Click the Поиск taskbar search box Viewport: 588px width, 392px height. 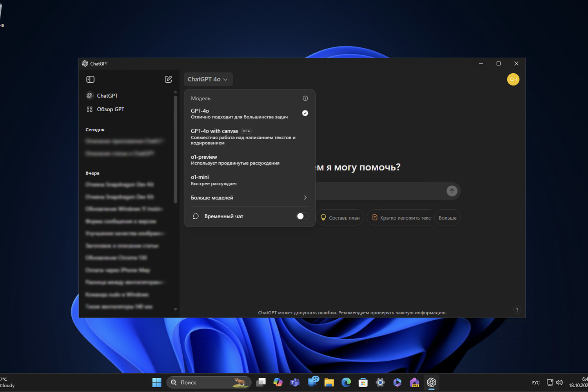tap(209, 382)
